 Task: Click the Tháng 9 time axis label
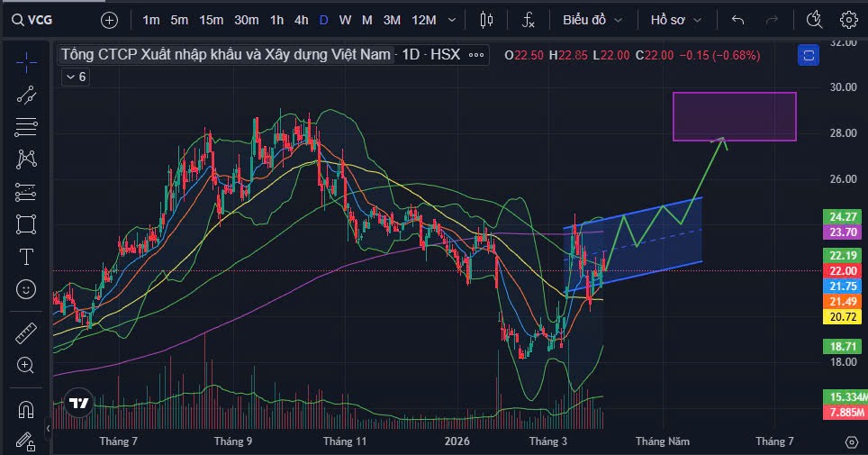[233, 441]
